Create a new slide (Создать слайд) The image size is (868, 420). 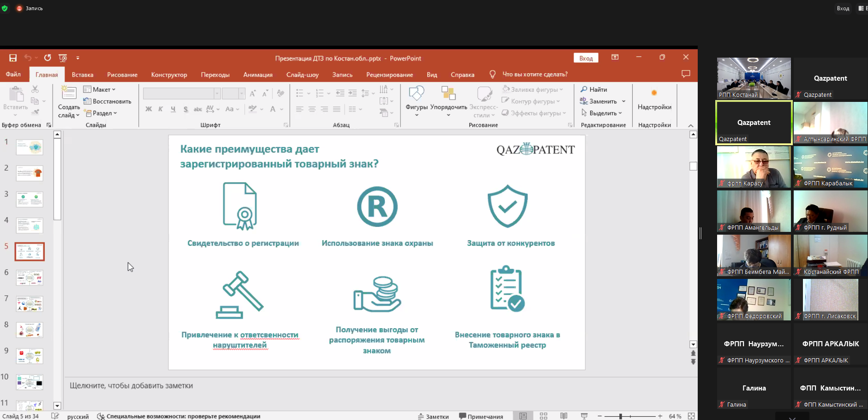69,94
